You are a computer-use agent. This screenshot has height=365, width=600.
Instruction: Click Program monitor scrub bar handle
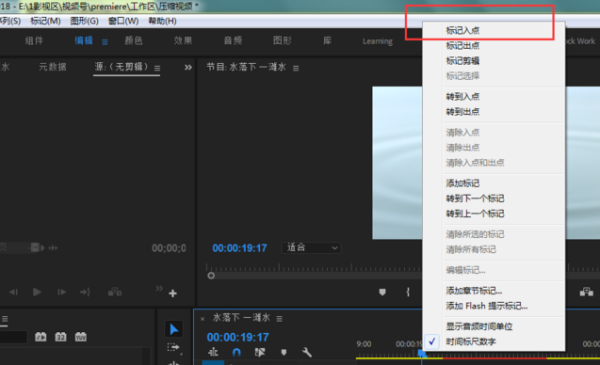point(211,275)
